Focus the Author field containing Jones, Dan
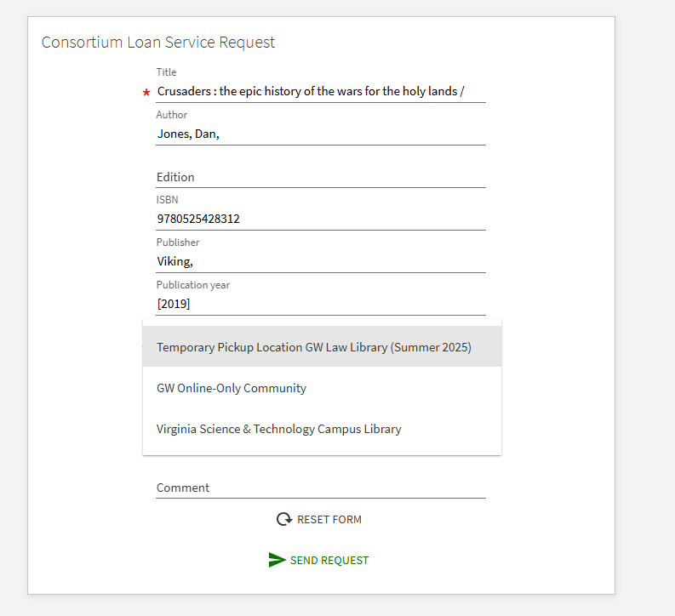 [320, 134]
